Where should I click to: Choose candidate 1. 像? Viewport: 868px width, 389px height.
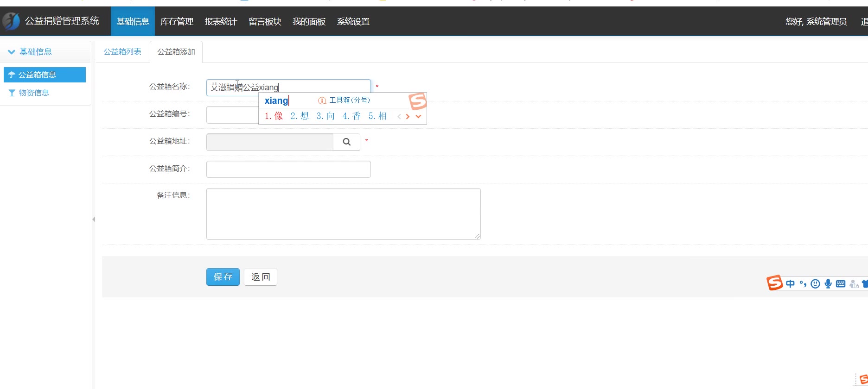coord(274,116)
